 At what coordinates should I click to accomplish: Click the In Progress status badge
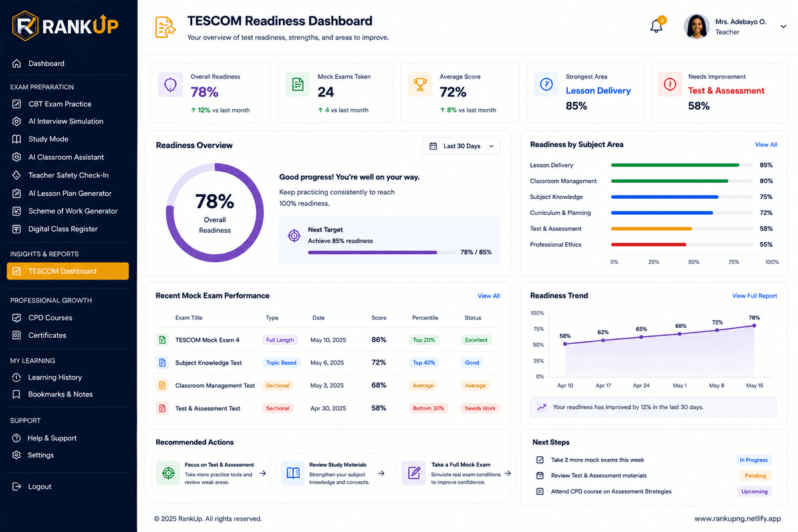(x=754, y=460)
